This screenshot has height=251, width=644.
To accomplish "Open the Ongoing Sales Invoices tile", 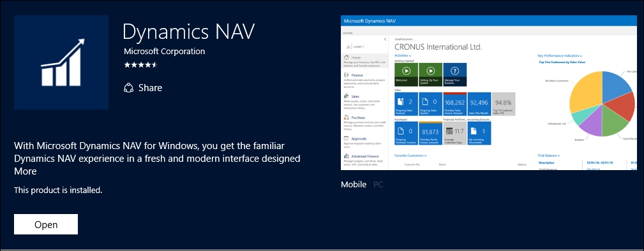I will pos(406,104).
